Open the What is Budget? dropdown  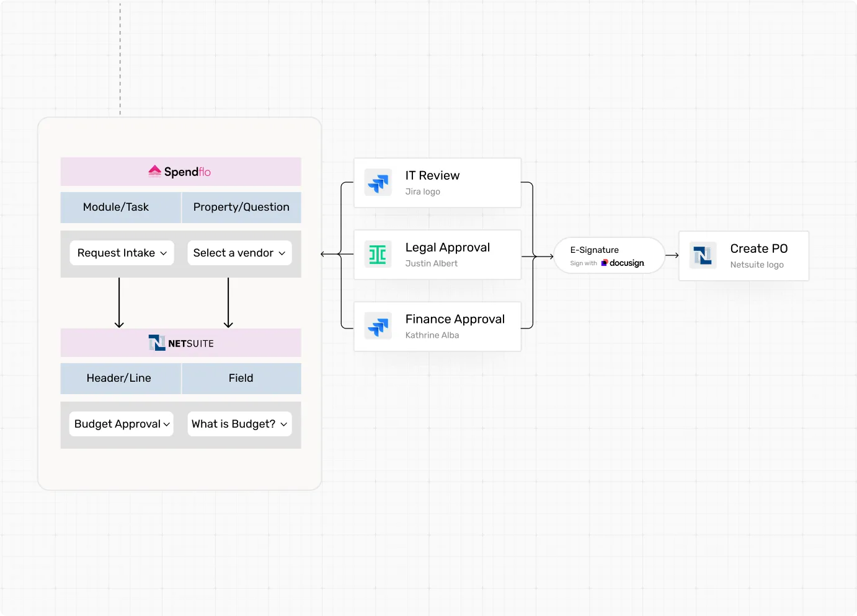click(x=239, y=424)
